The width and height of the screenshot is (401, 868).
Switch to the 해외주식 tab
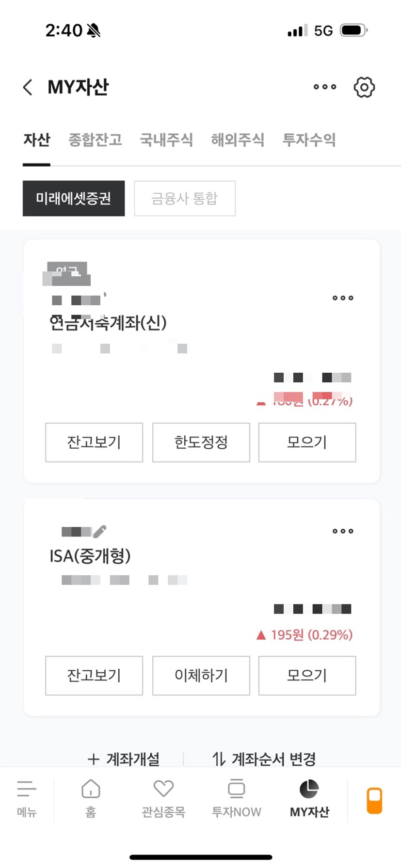point(238,140)
